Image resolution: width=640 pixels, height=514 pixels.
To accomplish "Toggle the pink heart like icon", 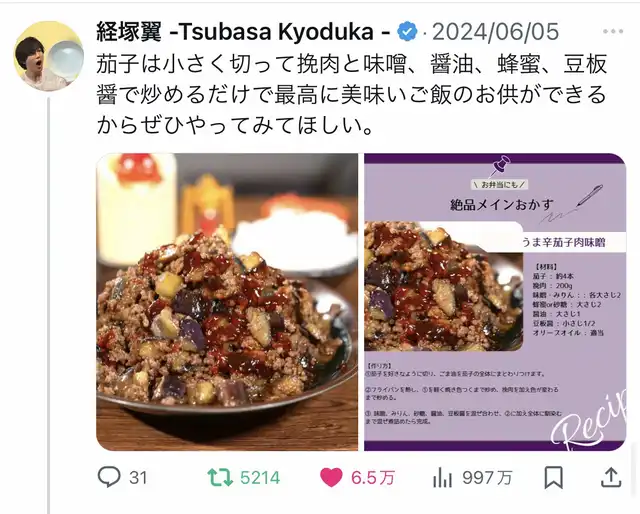I will pyautogui.click(x=331, y=477).
